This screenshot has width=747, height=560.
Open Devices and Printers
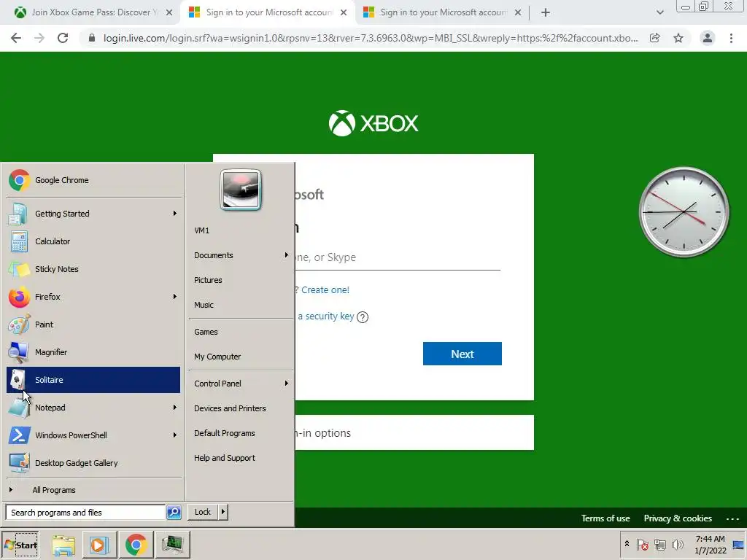[x=230, y=408]
